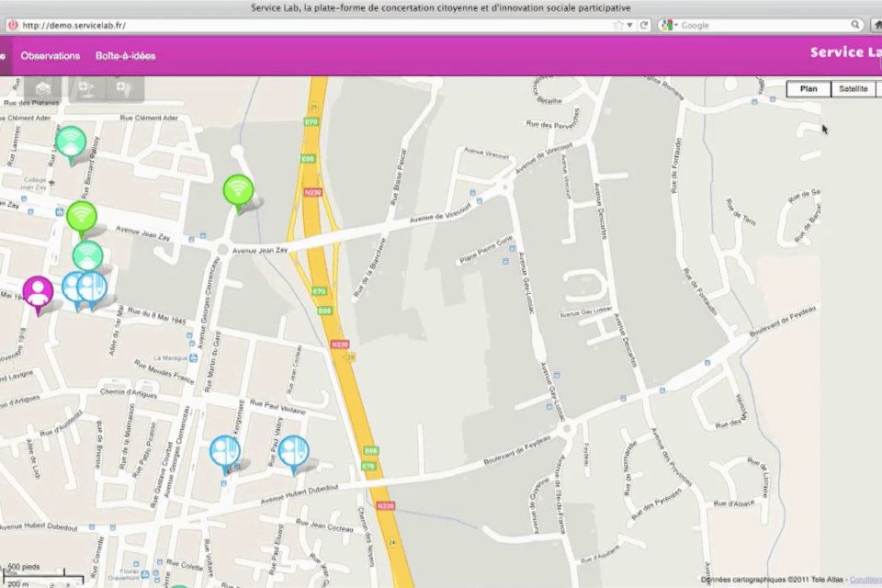Reload the page with the refresh button
Image resolution: width=882 pixels, height=588 pixels.
[x=644, y=25]
